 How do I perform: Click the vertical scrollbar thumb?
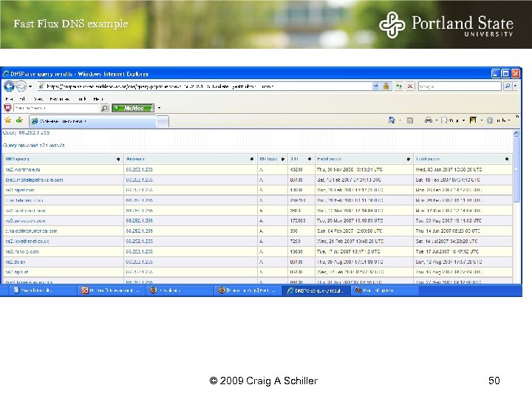[516, 170]
